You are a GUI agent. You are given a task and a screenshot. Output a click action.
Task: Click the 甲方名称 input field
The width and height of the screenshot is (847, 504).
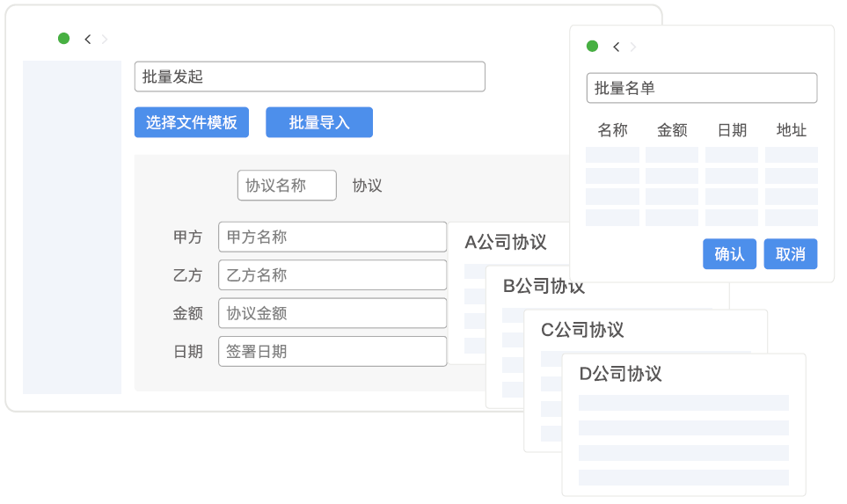(332, 237)
